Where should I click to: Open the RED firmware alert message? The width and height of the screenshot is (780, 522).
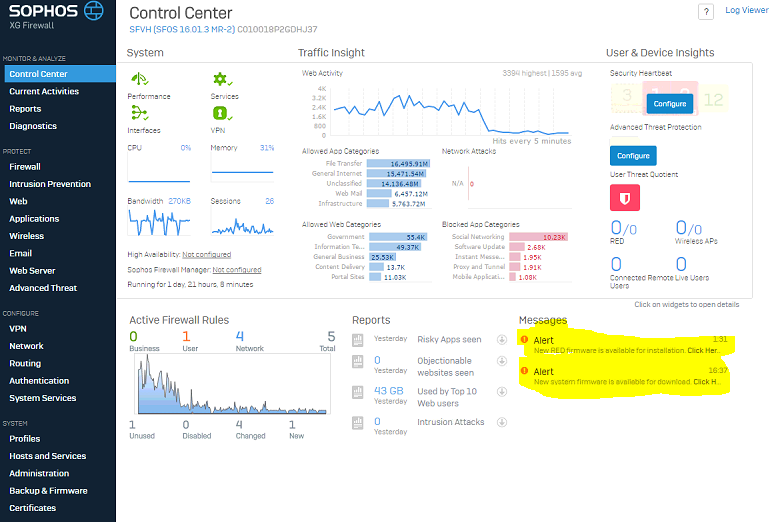(627, 350)
